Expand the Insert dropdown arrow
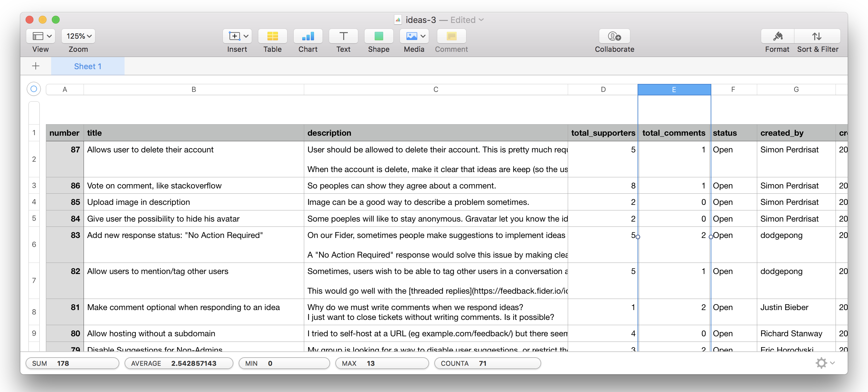Screen dimensions: 868x392 coord(246,36)
